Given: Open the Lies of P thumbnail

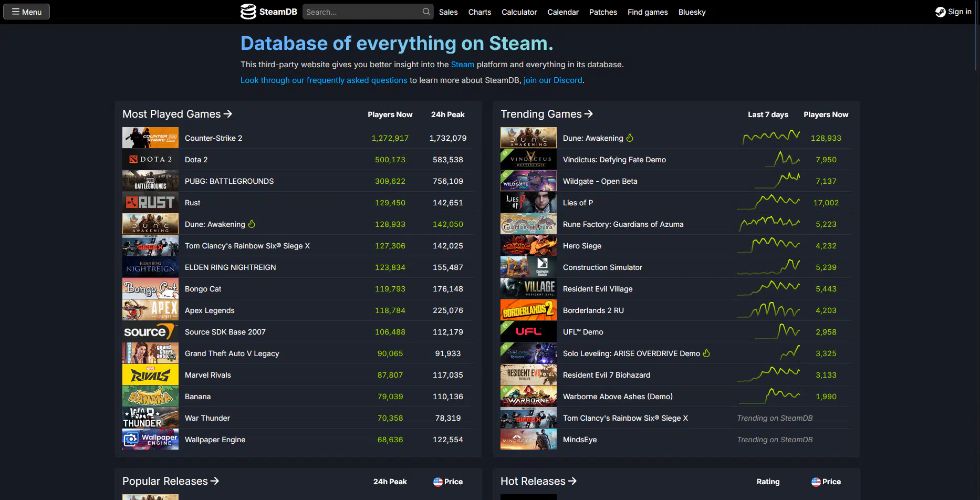Looking at the screenshot, I should tap(528, 202).
